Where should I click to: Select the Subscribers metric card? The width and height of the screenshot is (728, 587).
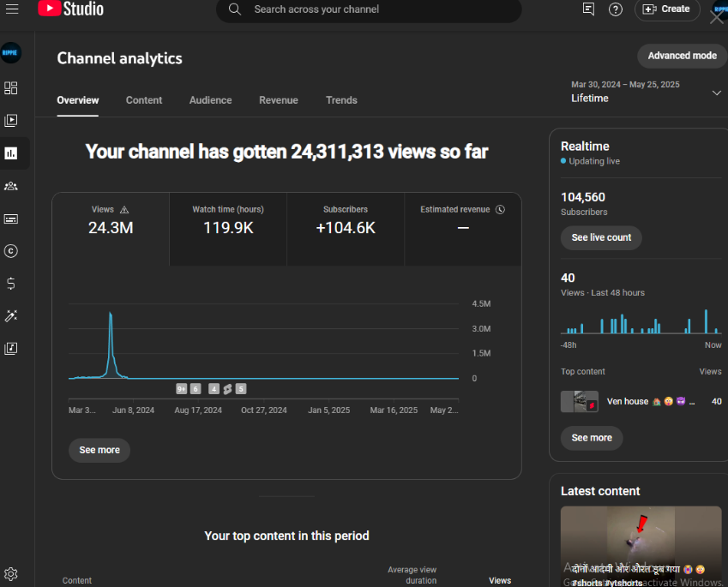point(346,230)
